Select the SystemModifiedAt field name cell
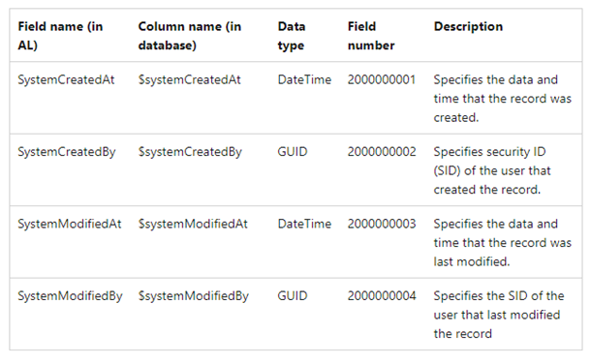Image resolution: width=591 pixels, height=364 pixels. (x=70, y=224)
